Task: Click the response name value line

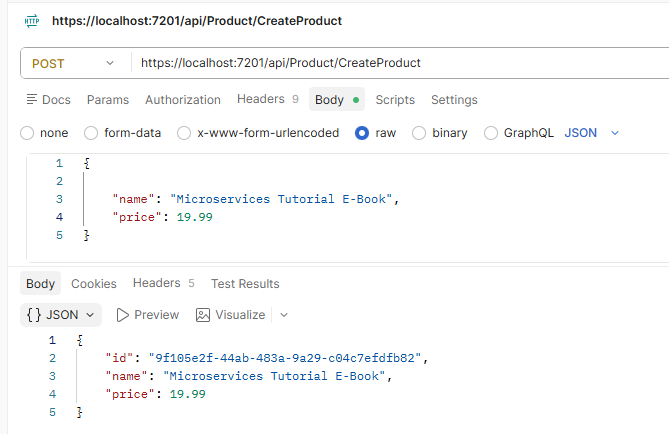Action: tap(248, 376)
